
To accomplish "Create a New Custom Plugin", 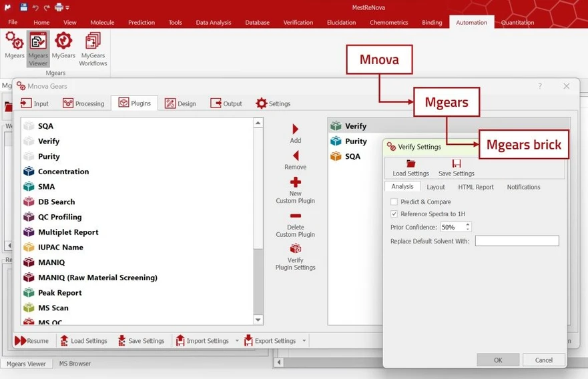I will [x=295, y=183].
